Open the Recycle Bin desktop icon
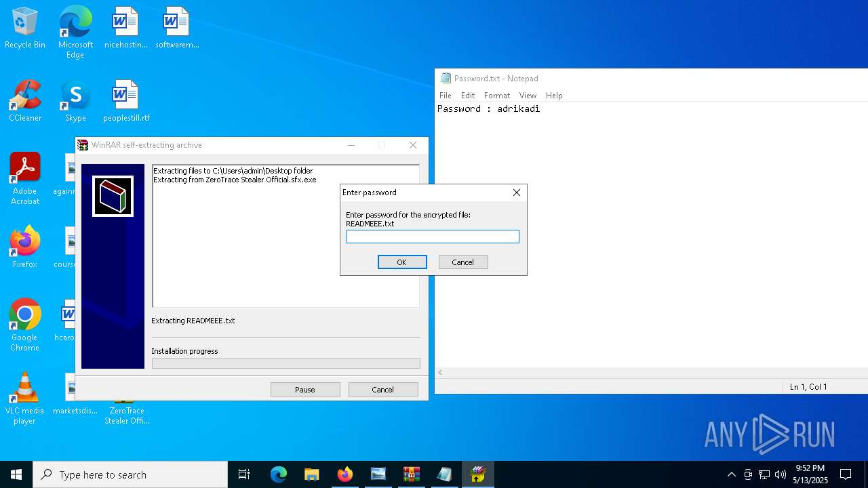This screenshot has width=868, height=488. coord(25,28)
